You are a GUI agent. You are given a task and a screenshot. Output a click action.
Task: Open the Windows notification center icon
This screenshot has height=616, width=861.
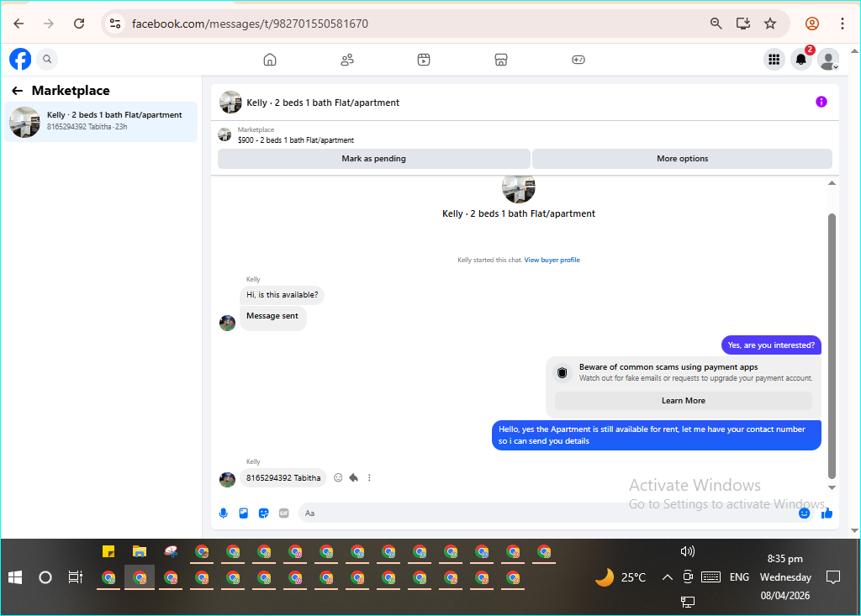click(833, 577)
